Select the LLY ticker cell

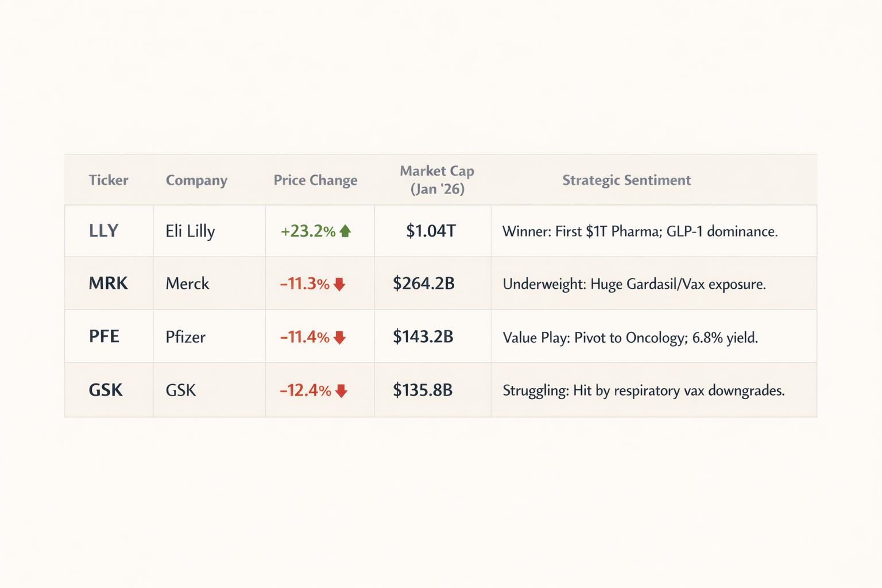[104, 231]
